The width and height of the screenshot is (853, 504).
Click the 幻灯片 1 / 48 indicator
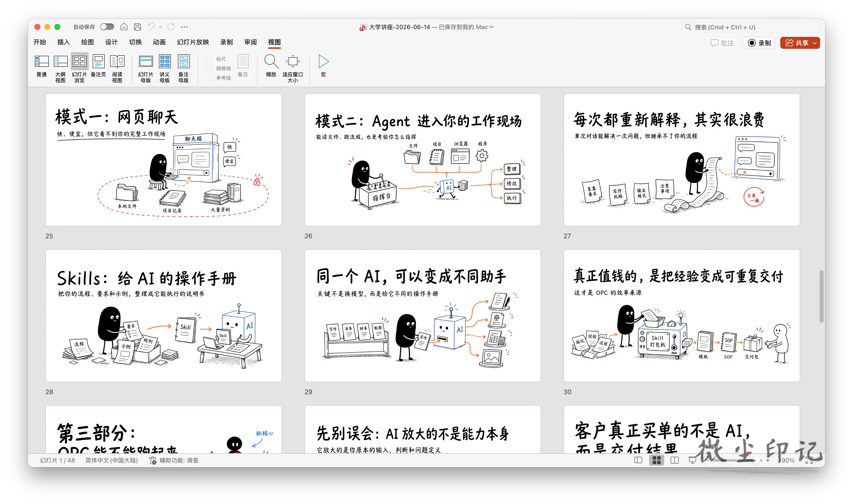[x=57, y=460]
